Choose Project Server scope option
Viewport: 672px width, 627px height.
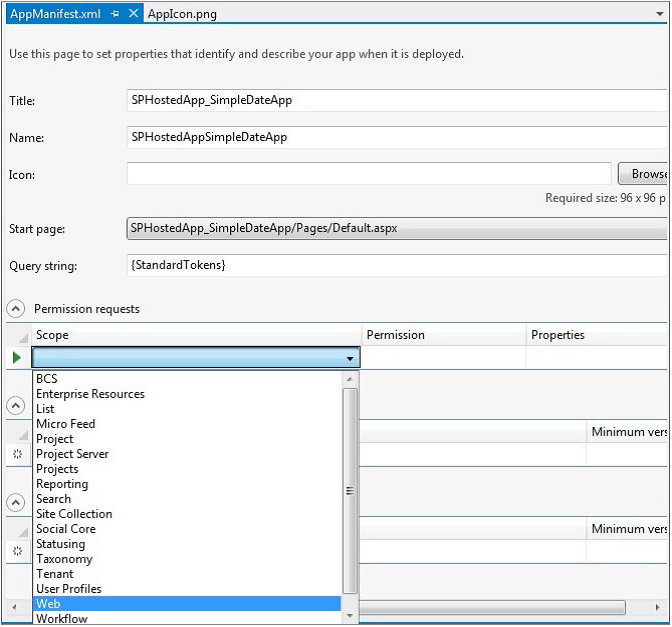point(187,454)
